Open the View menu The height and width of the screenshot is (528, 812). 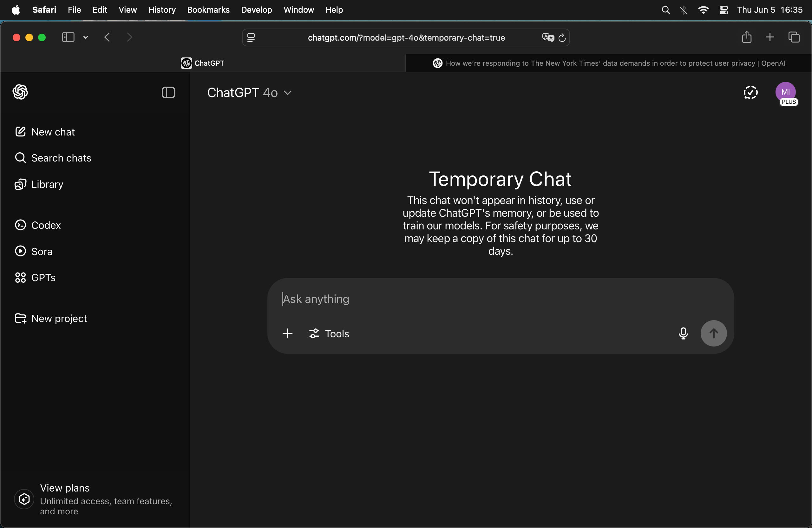(x=128, y=10)
